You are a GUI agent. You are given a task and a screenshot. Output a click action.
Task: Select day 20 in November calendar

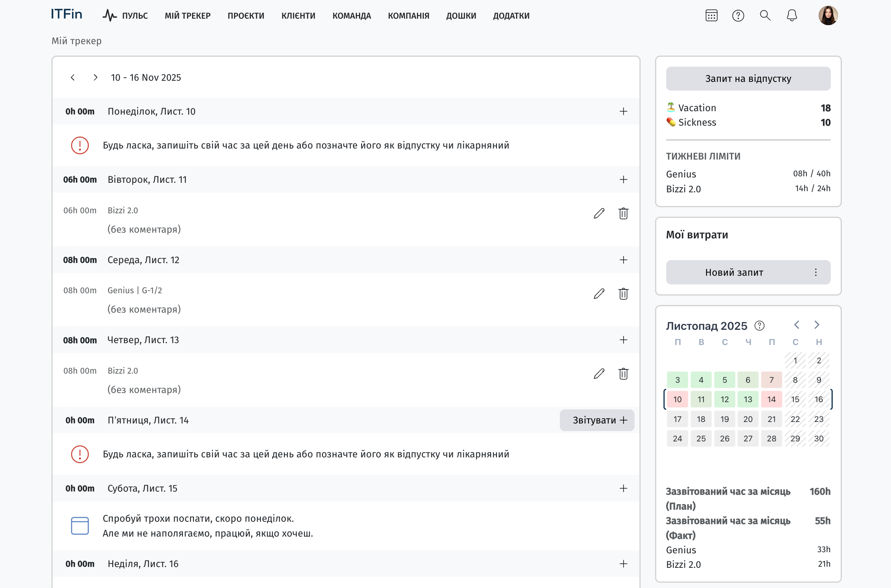[x=748, y=419]
